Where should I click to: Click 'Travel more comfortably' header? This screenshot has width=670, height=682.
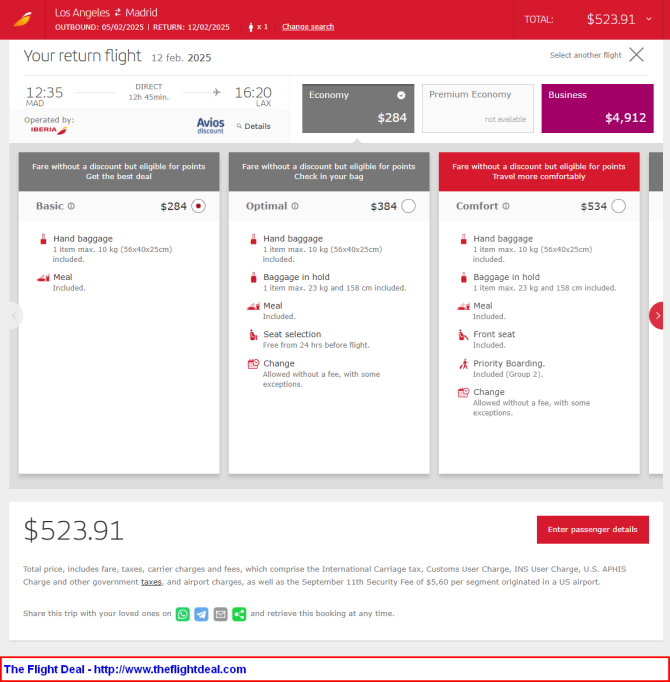[x=539, y=177]
